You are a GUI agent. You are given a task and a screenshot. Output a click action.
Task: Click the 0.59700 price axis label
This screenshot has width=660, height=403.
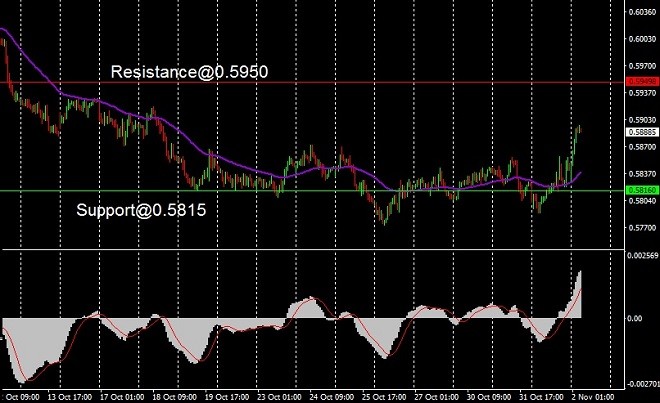(x=642, y=66)
